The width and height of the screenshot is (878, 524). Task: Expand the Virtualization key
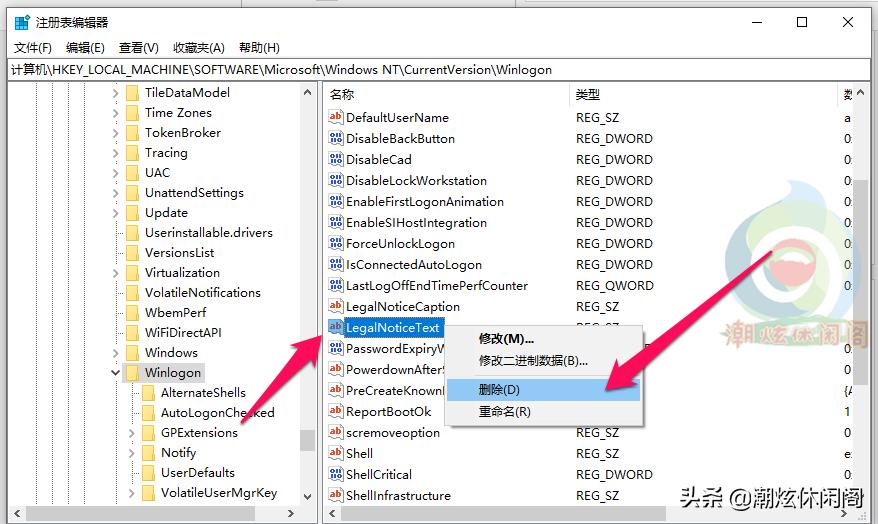click(x=116, y=273)
